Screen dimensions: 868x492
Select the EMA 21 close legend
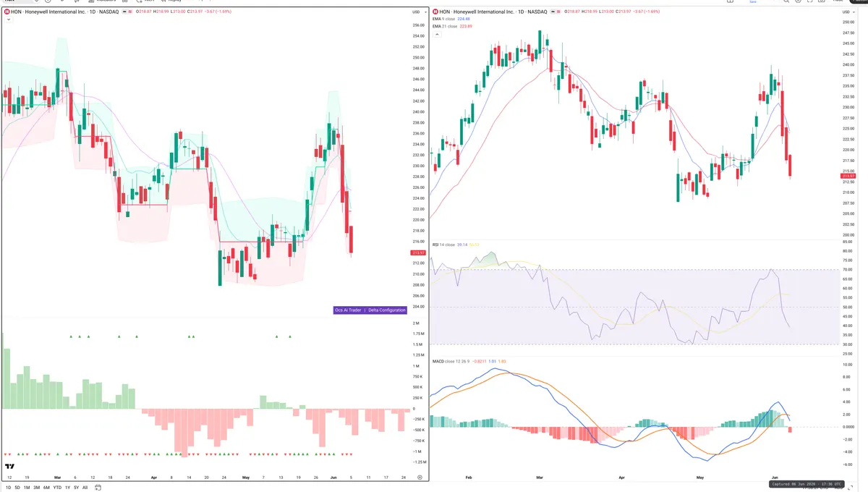(x=445, y=27)
